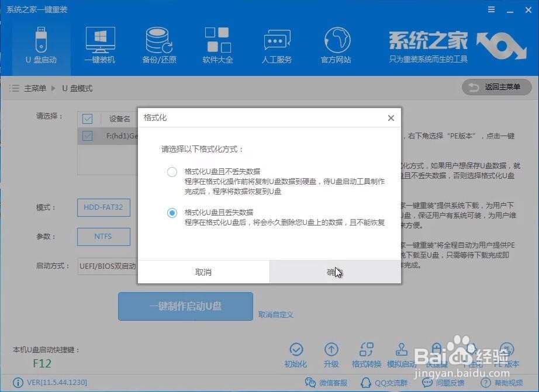Click 主菜单 breadcrumb

[34, 88]
